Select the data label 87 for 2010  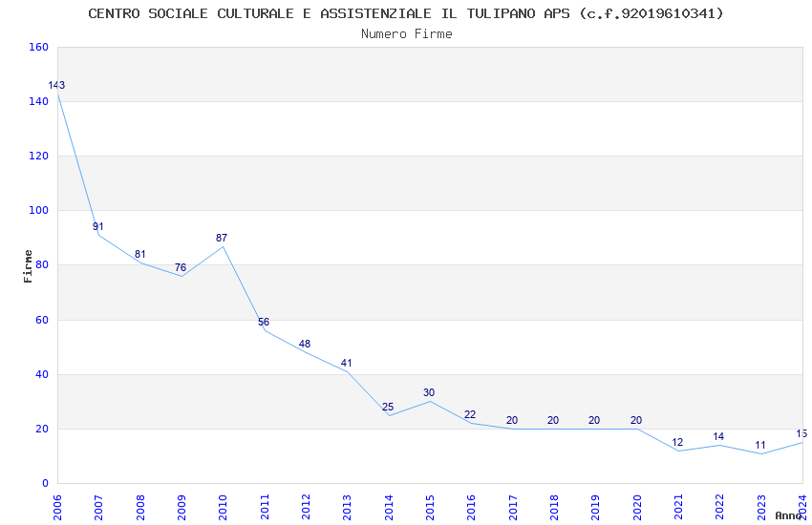pyautogui.click(x=221, y=238)
